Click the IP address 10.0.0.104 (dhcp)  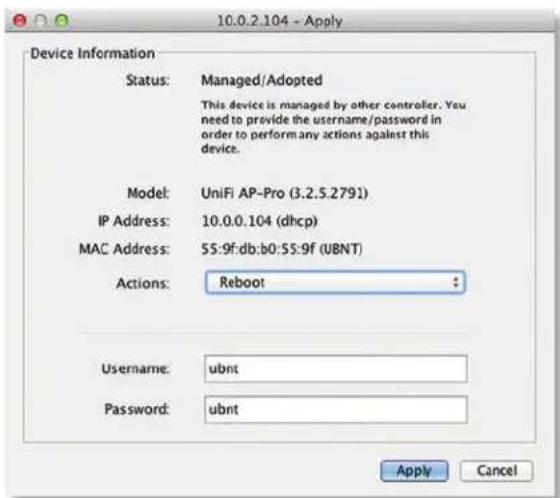click(259, 221)
